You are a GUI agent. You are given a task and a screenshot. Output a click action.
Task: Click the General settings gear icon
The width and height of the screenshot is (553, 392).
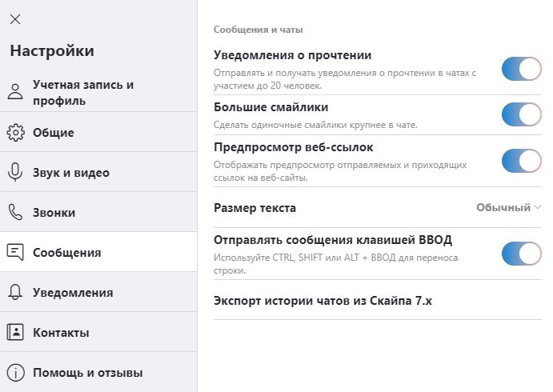15,133
